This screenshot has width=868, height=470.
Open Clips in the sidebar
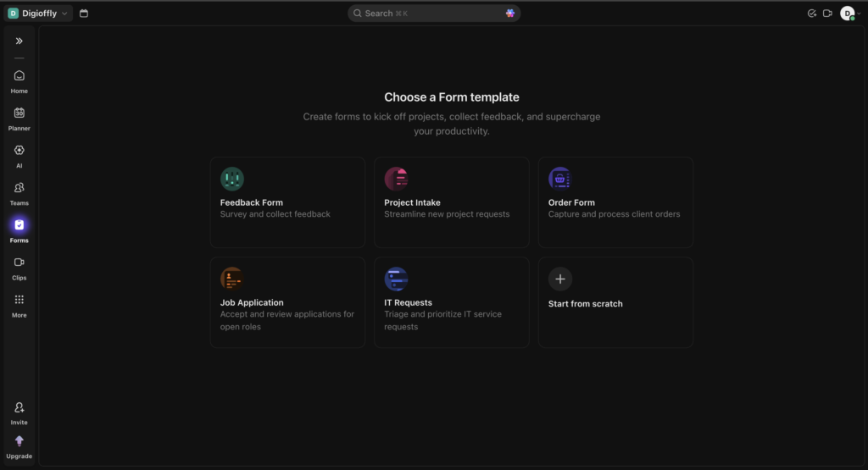click(x=19, y=268)
